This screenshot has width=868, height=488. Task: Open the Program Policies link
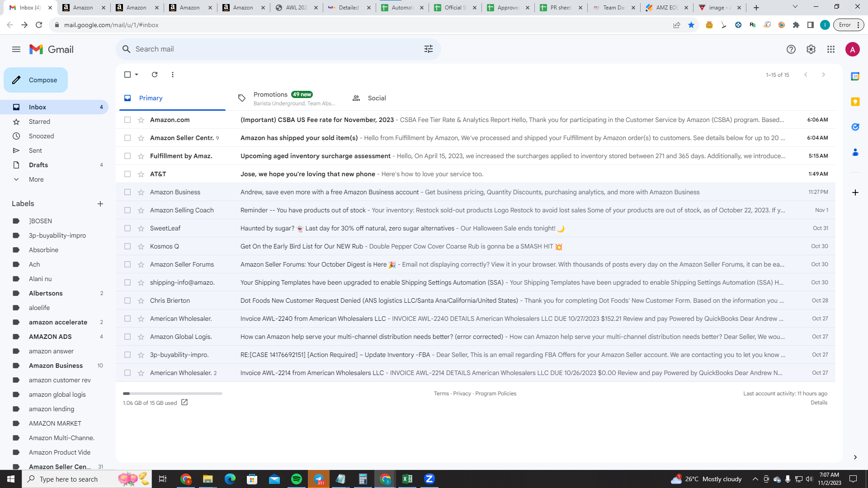pos(495,394)
